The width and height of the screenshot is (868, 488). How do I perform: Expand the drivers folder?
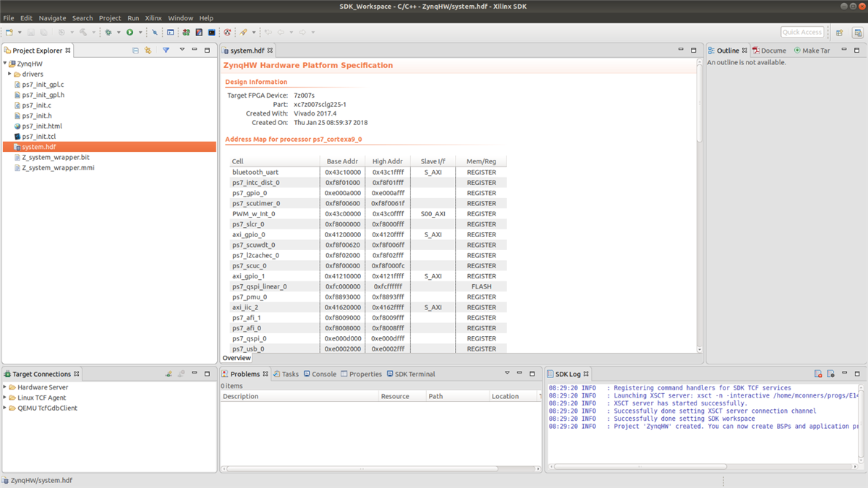pos(9,74)
